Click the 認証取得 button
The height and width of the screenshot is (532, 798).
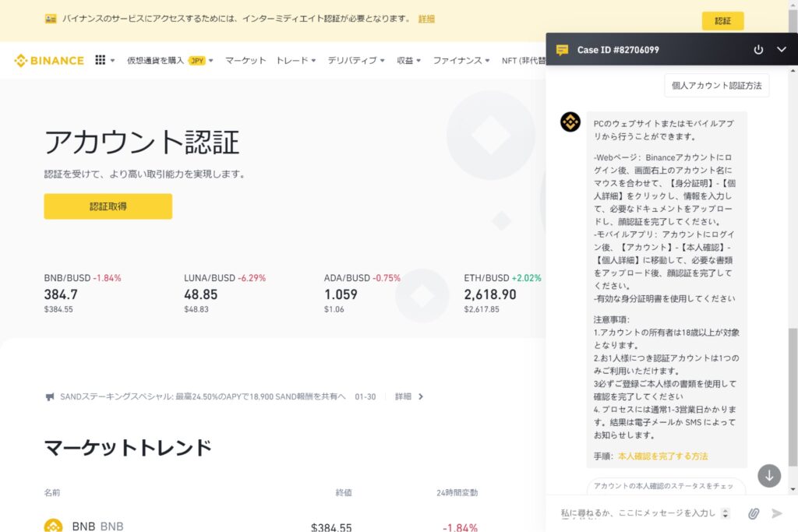108,206
